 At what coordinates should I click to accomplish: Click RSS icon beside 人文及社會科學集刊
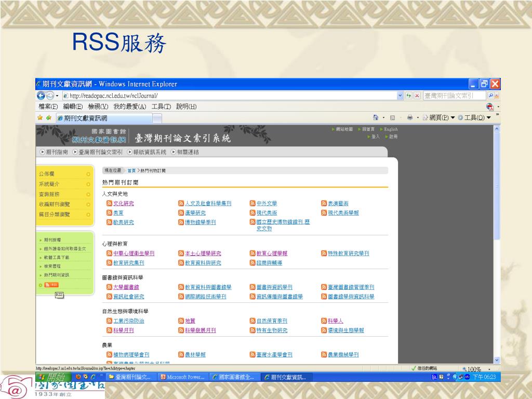coord(181,203)
